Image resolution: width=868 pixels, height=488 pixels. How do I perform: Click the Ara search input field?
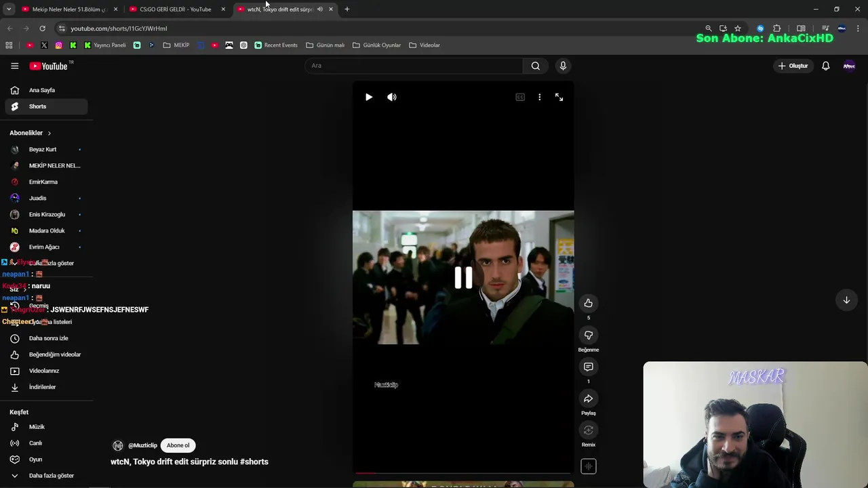(x=414, y=66)
